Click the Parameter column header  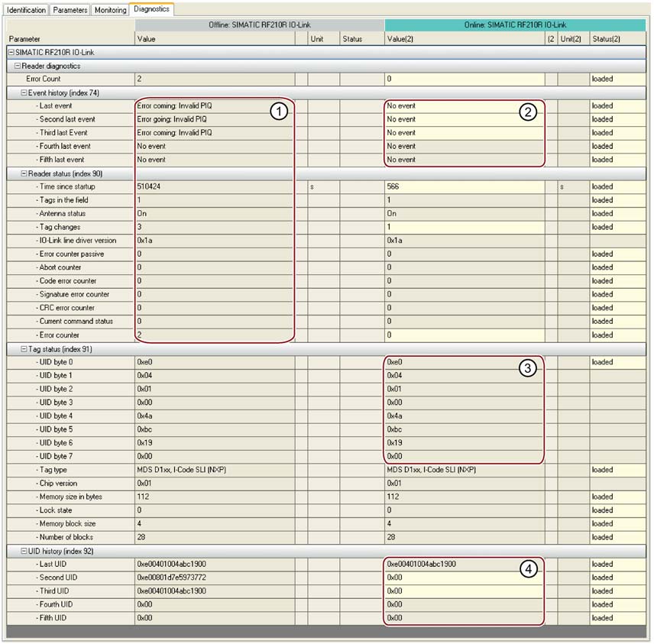click(70, 39)
